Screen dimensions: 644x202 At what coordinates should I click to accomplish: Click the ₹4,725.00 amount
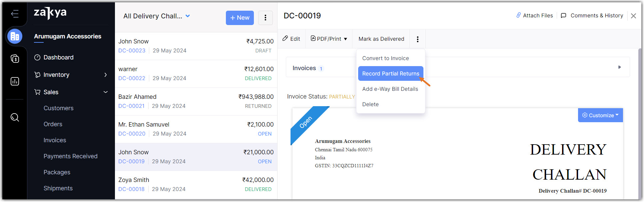(260, 41)
